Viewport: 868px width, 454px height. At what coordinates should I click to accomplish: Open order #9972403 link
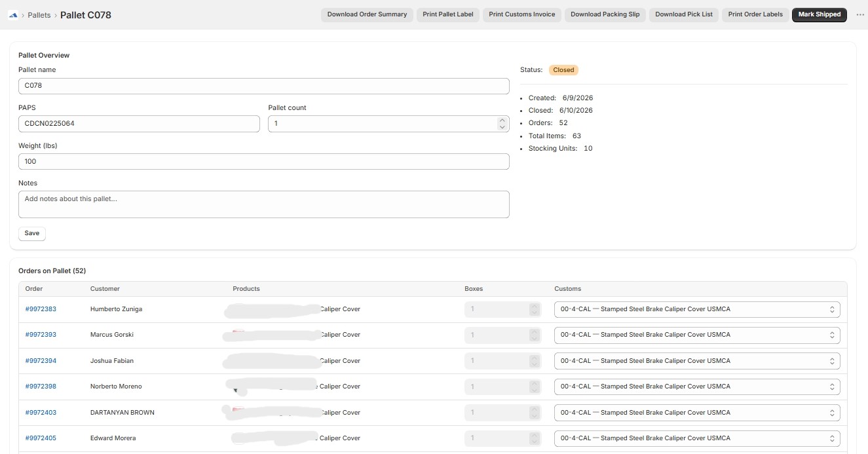[41, 413]
